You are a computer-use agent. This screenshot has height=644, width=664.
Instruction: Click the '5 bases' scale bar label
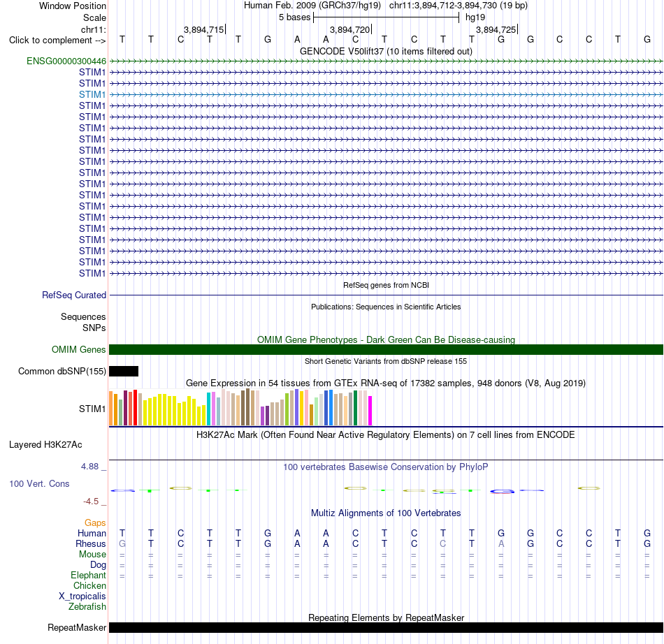(294, 17)
